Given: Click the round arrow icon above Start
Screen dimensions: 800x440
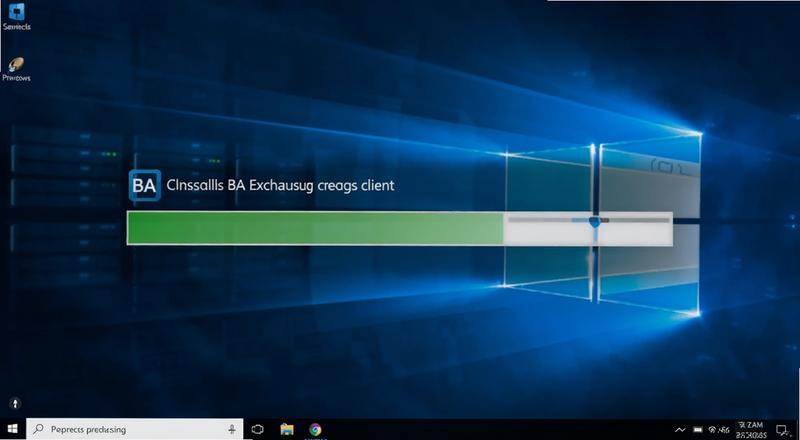Looking at the screenshot, I should click(x=15, y=403).
